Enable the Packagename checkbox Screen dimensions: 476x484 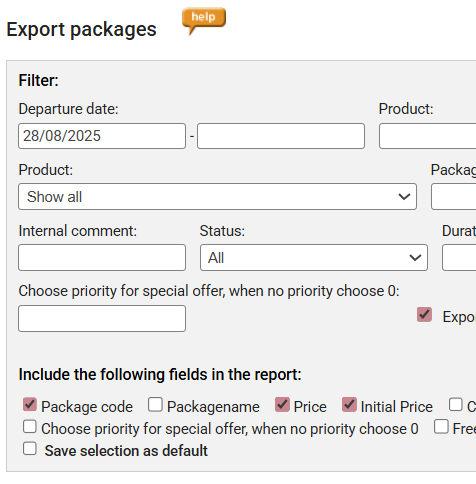155,404
